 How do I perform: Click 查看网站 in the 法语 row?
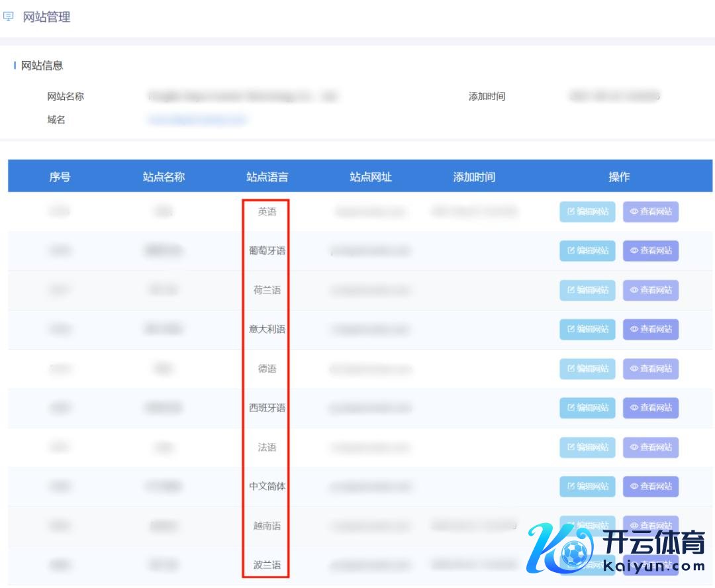click(651, 447)
